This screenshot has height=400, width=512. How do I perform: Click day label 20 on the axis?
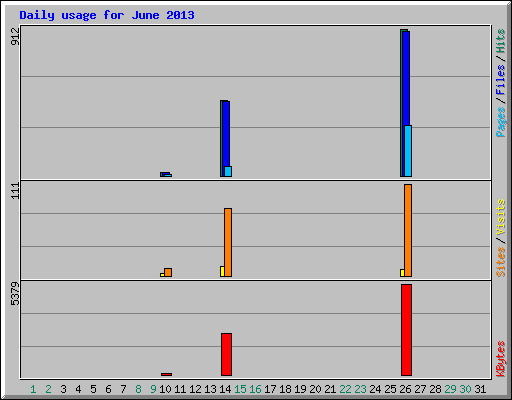point(315,389)
